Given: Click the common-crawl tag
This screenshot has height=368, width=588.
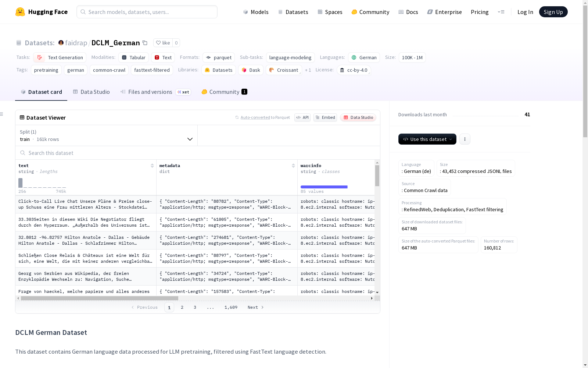Looking at the screenshot, I should [109, 70].
